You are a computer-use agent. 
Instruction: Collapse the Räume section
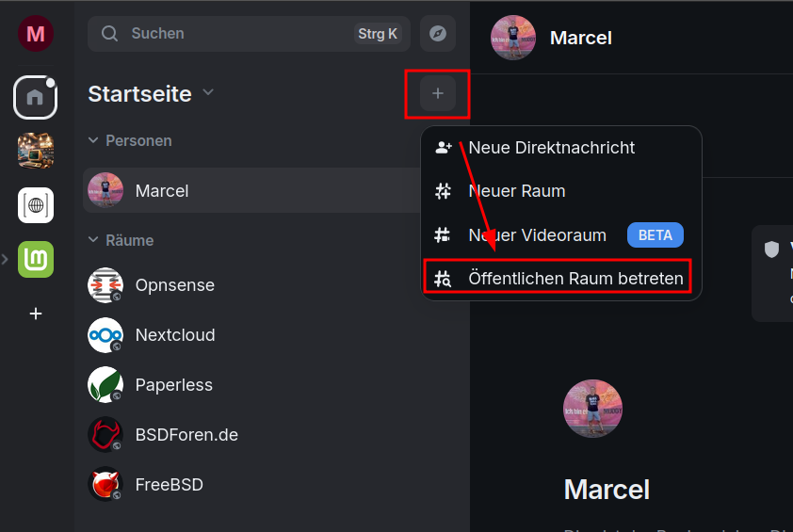(93, 240)
